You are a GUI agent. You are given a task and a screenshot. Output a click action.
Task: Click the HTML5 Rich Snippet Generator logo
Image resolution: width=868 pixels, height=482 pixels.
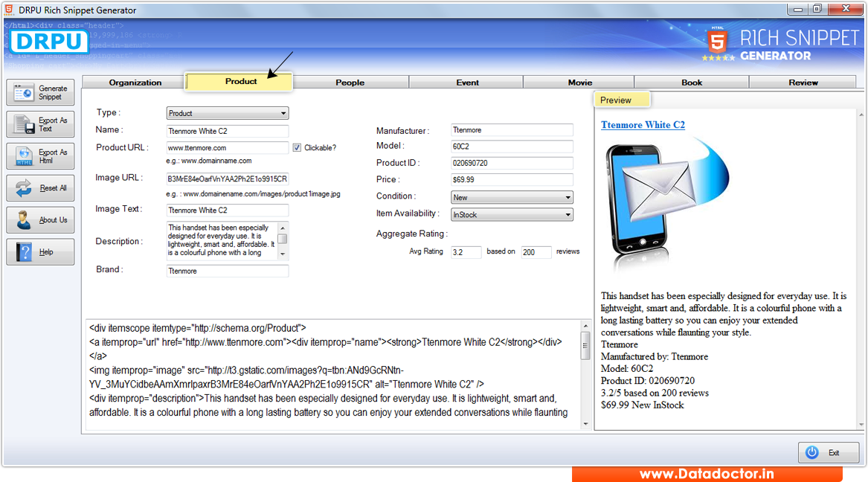(780, 45)
